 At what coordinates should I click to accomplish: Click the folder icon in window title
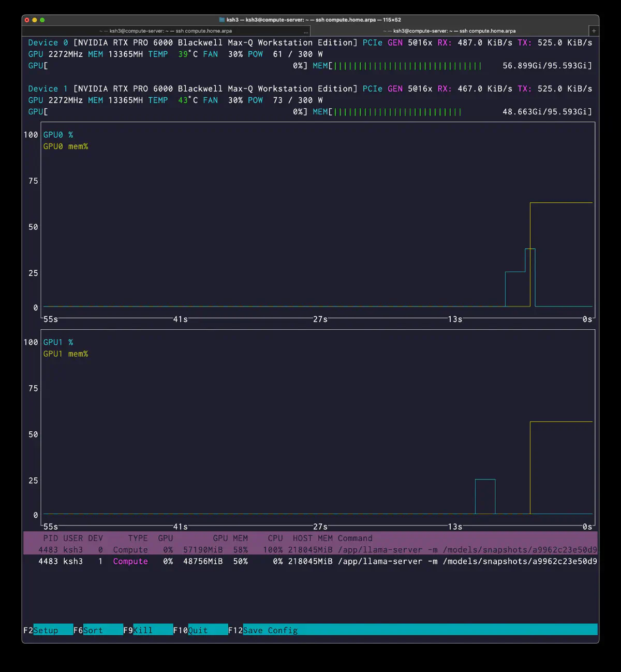tap(222, 20)
